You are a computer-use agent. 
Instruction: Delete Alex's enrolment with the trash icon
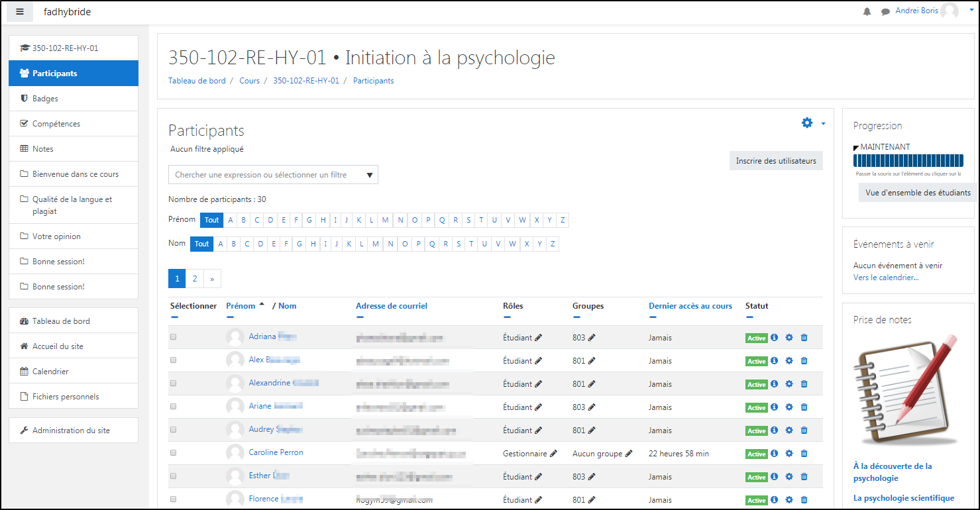coord(804,361)
